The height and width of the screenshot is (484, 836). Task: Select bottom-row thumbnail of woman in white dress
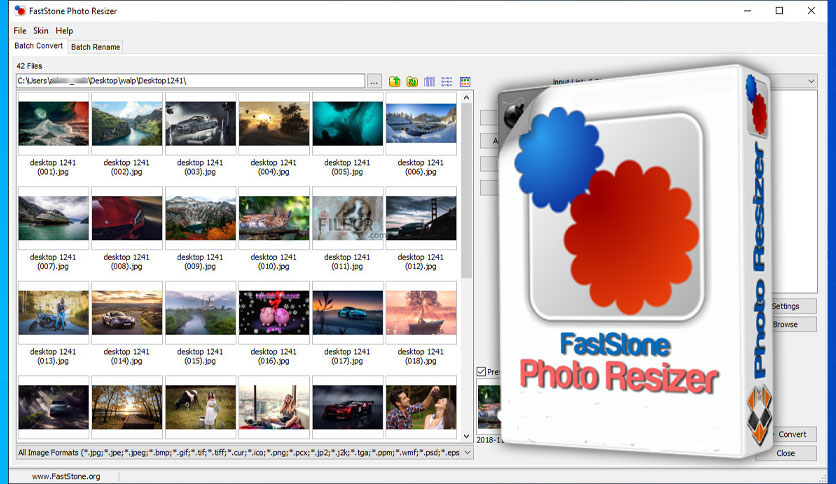pos(200,408)
